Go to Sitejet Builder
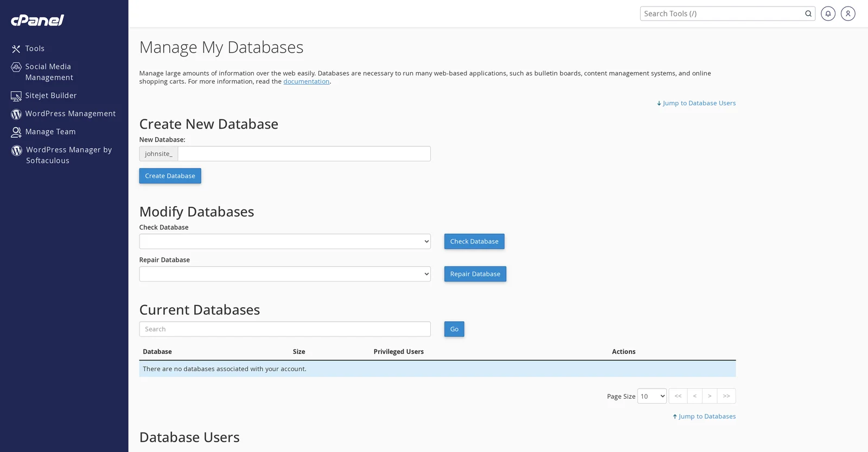This screenshot has width=868, height=452. point(51,96)
